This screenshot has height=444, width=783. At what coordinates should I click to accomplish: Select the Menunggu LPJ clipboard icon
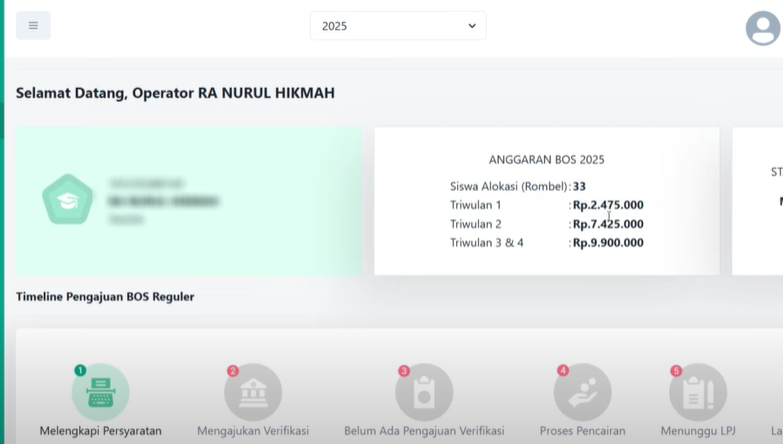pyautogui.click(x=698, y=392)
